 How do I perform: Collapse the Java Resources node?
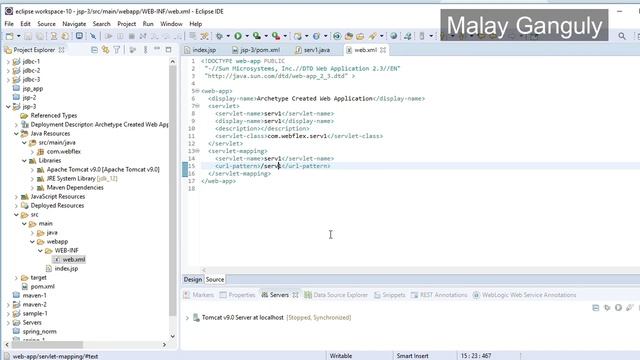[x=16, y=133]
